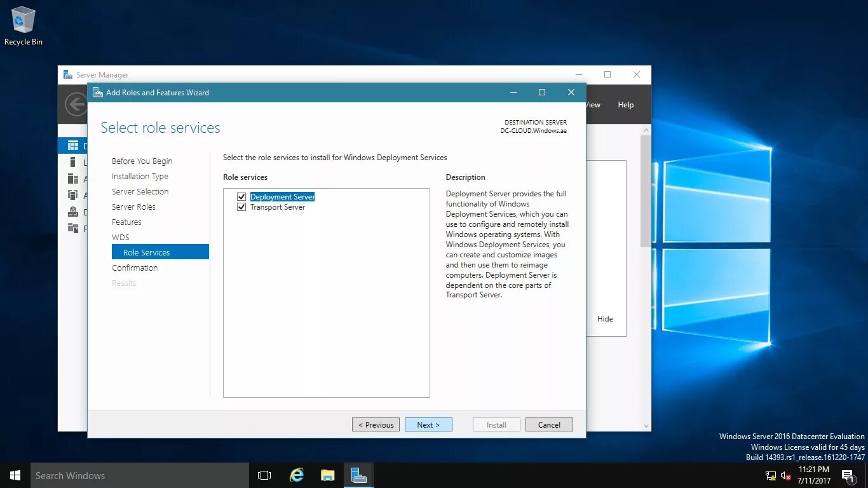The width and height of the screenshot is (868, 488).
Task: Select the Deployment Server label
Action: click(x=282, y=197)
